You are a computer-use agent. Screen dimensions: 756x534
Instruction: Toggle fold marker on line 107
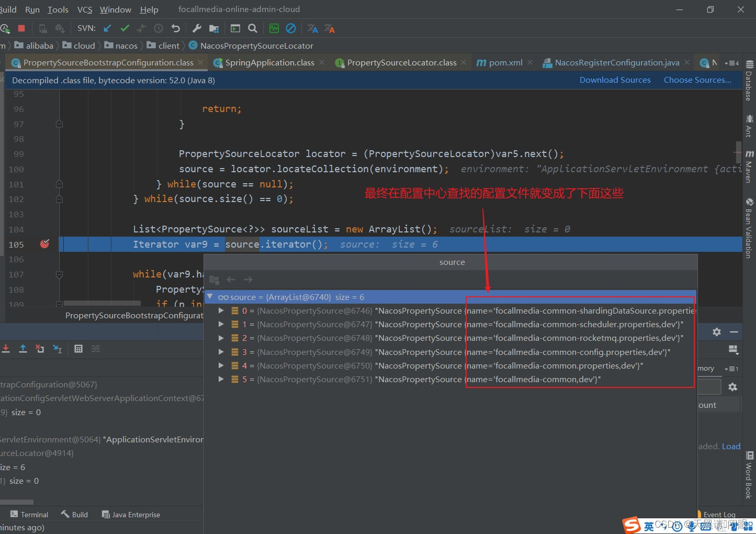tap(59, 274)
